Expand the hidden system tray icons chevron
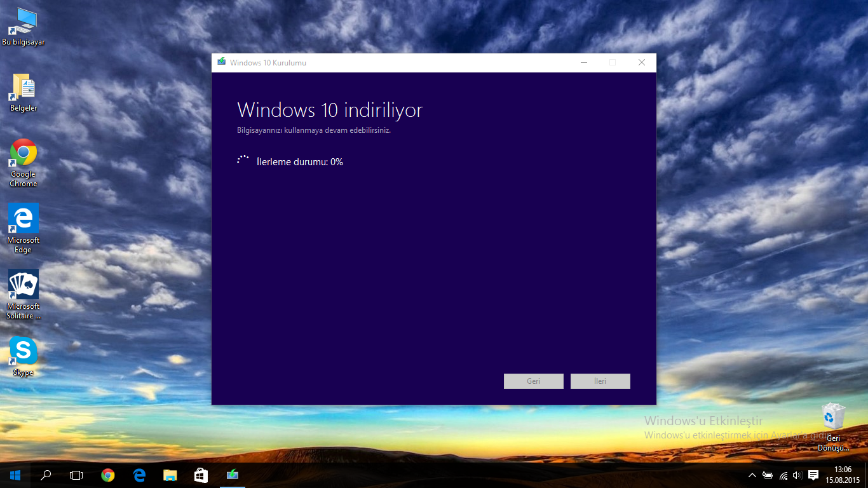The width and height of the screenshot is (868, 488). click(752, 475)
